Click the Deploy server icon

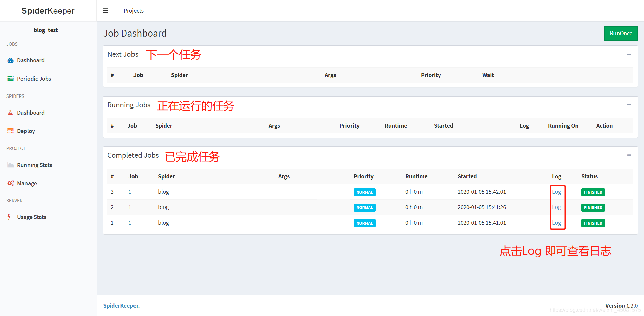coord(11,131)
